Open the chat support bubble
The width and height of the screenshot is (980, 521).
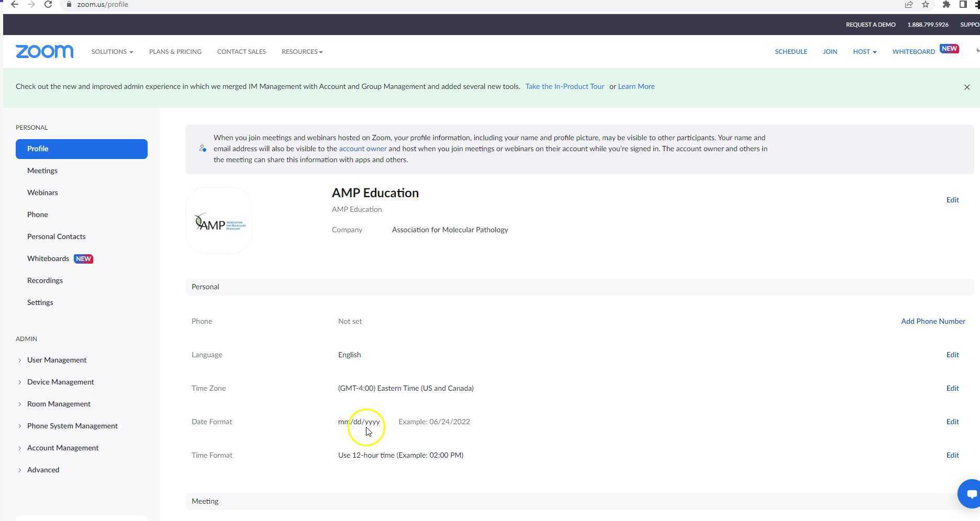(970, 493)
